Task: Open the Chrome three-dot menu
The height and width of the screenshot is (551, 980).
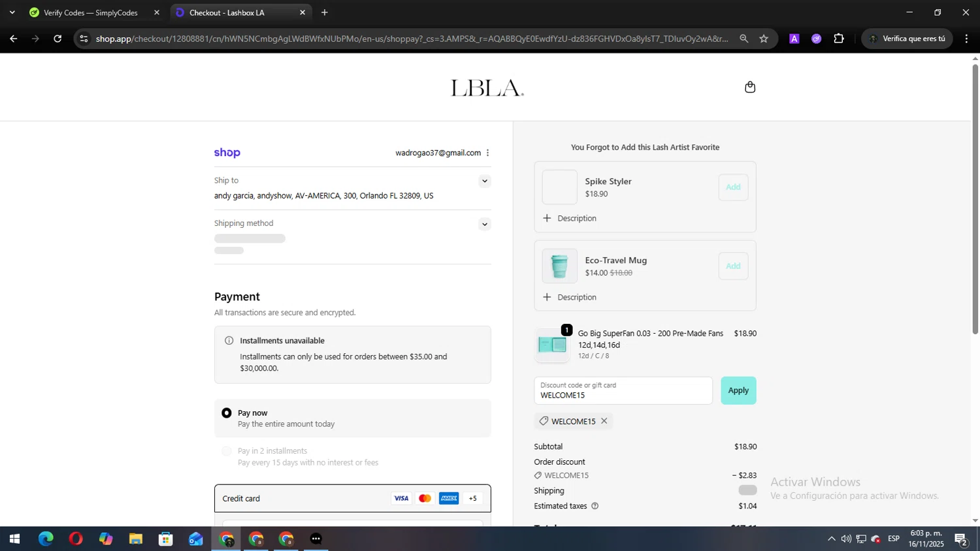Action: pyautogui.click(x=966, y=39)
